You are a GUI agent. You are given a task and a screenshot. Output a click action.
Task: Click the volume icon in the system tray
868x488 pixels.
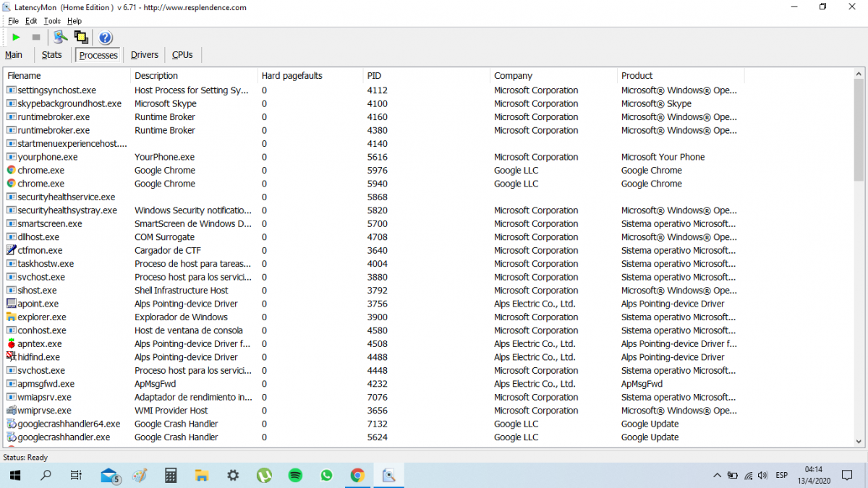click(762, 475)
